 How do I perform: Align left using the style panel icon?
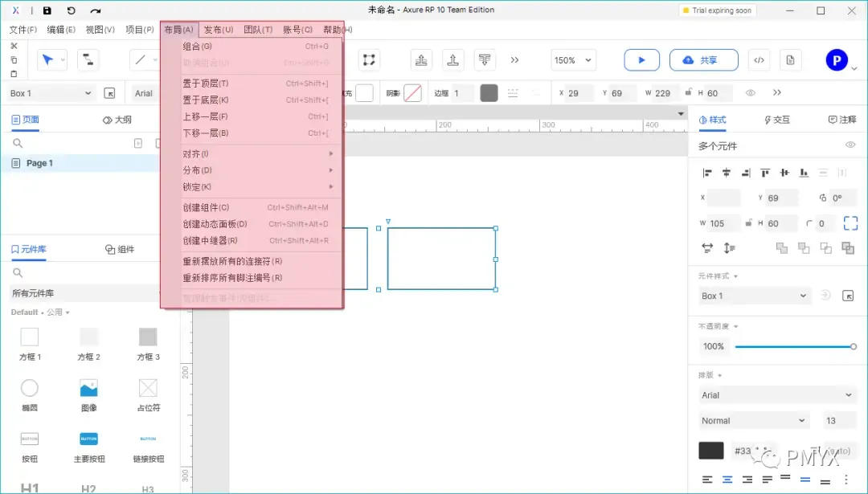tap(707, 174)
